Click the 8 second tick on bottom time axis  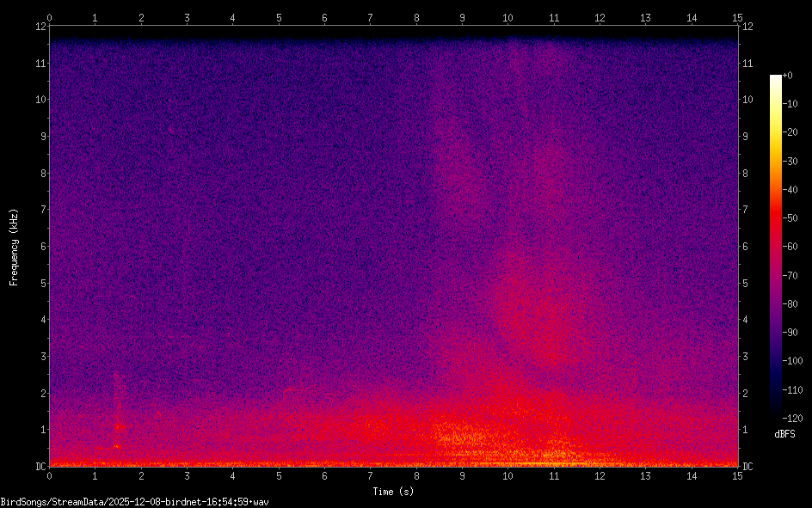[x=416, y=475]
